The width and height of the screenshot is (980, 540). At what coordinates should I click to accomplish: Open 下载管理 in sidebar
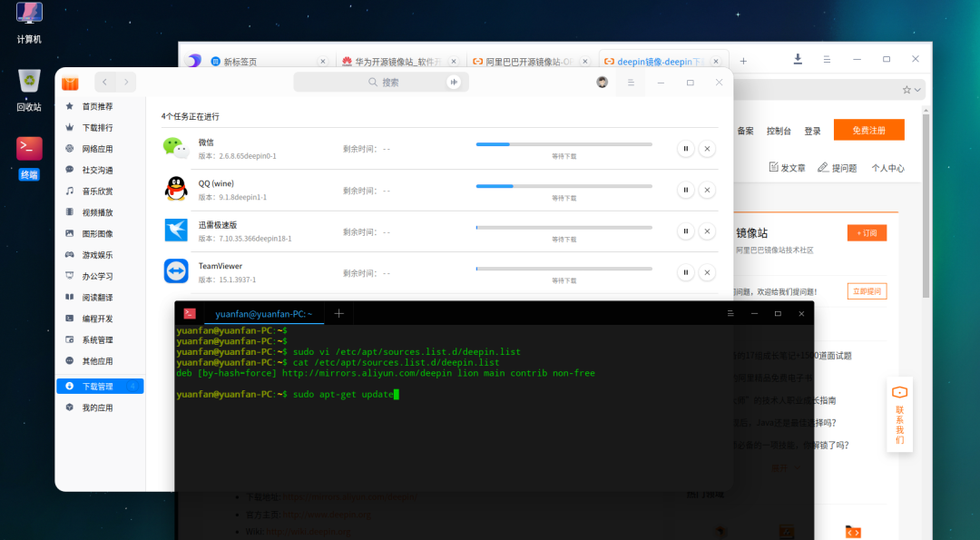(100, 387)
